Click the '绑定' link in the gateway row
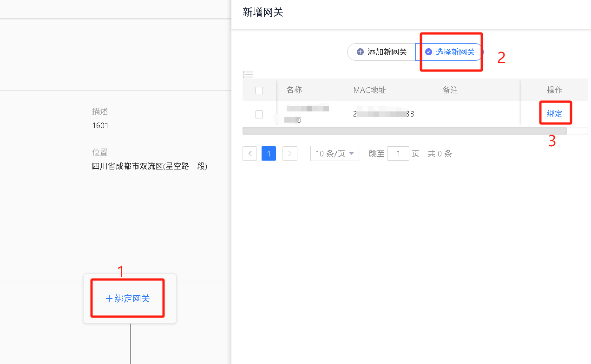 pyautogui.click(x=554, y=114)
